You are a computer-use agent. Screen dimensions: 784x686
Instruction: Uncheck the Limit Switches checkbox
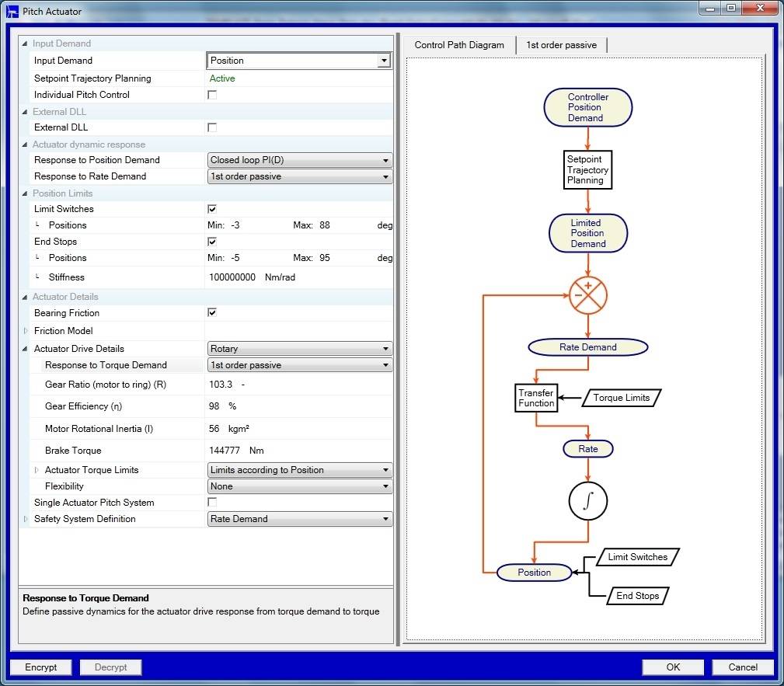212,209
